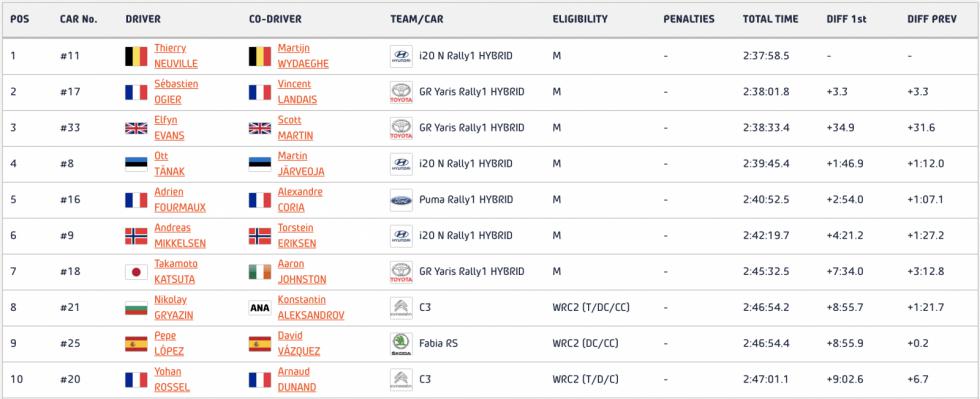The width and height of the screenshot is (980, 399).
Task: Click the Japanese flag next to Takamoto Katsuta
Action: 136,272
